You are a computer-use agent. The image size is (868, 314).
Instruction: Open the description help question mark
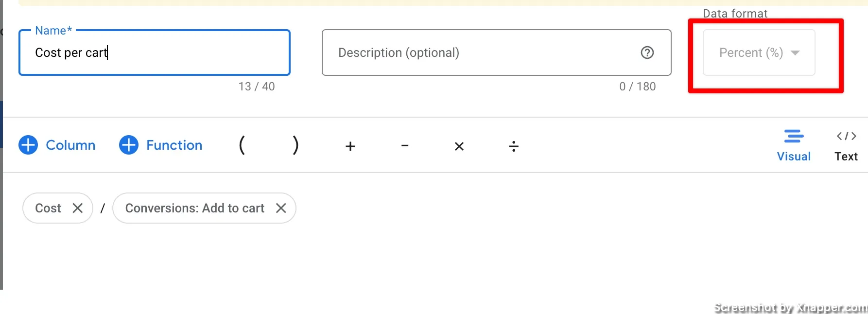647,52
